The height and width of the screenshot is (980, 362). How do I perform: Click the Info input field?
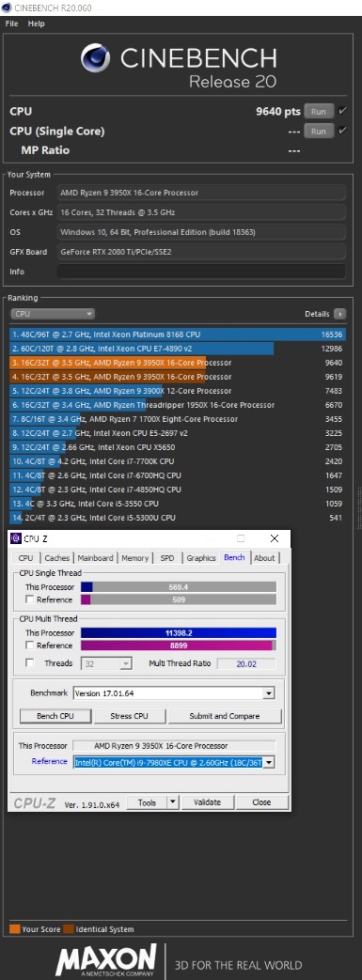(200, 272)
